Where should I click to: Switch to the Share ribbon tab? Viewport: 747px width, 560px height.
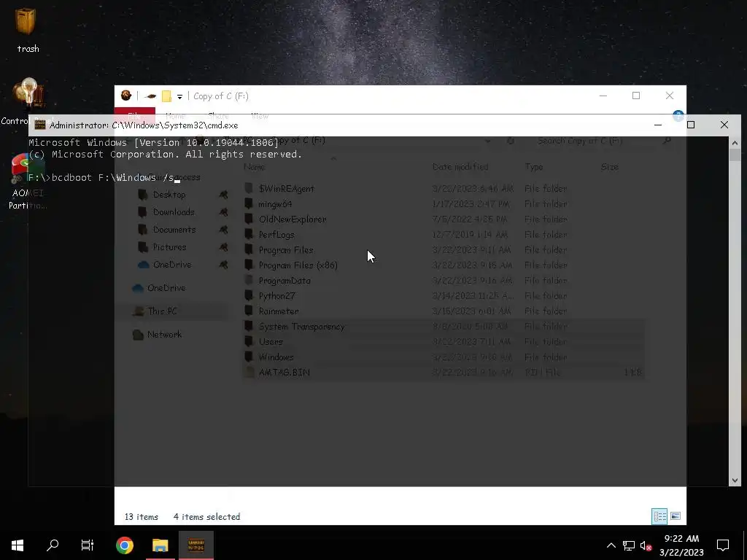pos(218,116)
